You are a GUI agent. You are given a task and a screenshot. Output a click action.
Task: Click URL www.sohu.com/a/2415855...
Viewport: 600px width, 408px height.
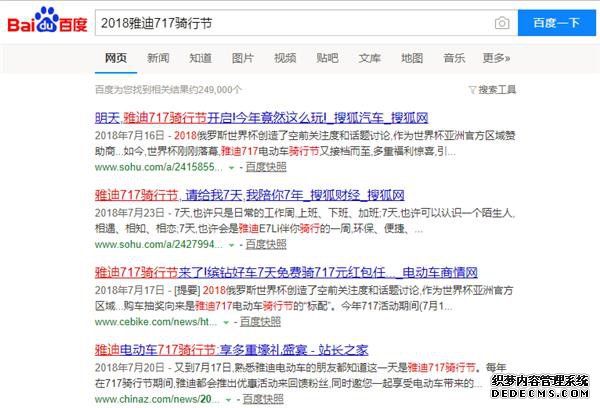[x=158, y=167]
